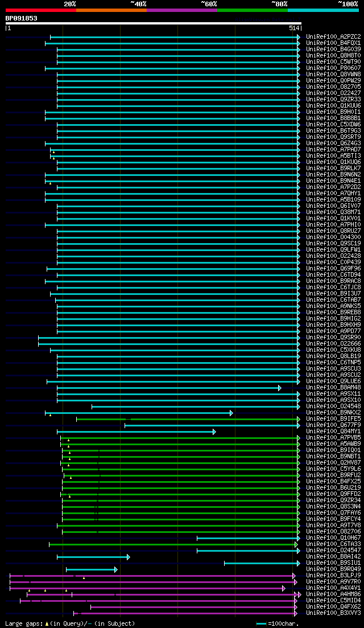Select the UniRef100_Q10H67 label
This screenshot has height=628, width=364.
(x=334, y=538)
